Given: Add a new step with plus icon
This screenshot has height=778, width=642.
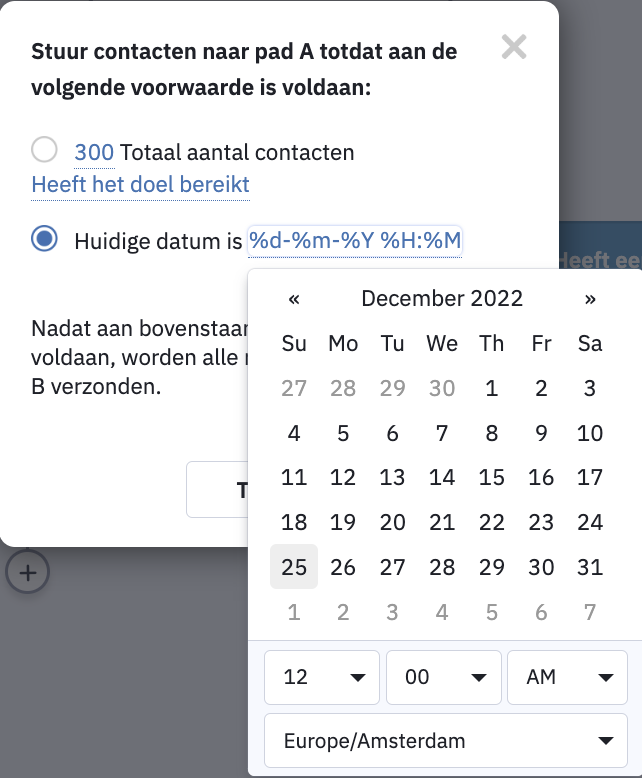Looking at the screenshot, I should pos(27,572).
